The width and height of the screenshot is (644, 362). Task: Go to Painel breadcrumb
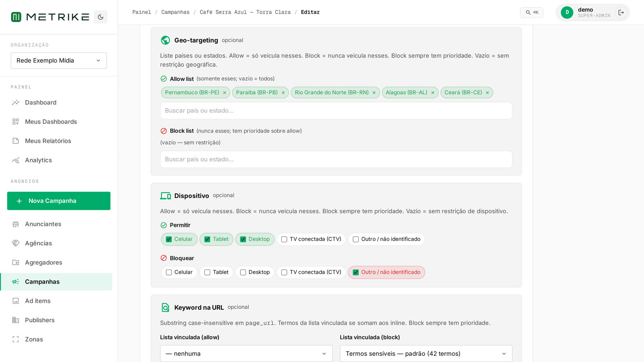click(x=142, y=12)
